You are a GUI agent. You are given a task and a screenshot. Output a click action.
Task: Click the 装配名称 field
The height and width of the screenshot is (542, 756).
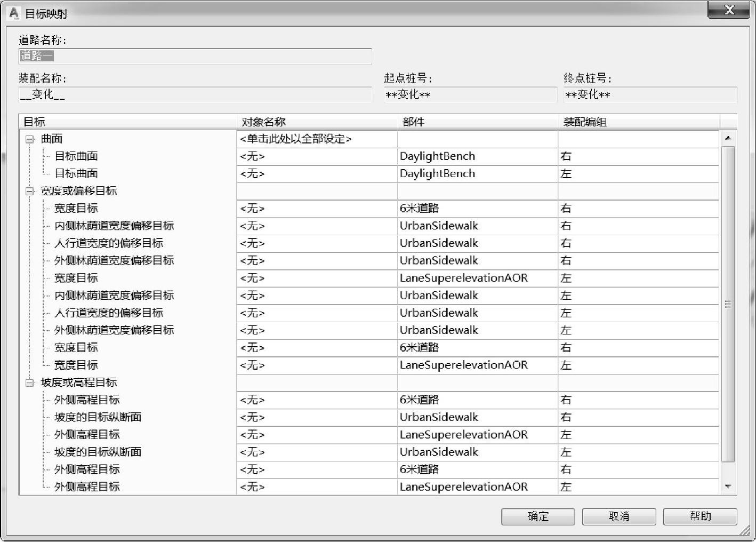[x=195, y=95]
